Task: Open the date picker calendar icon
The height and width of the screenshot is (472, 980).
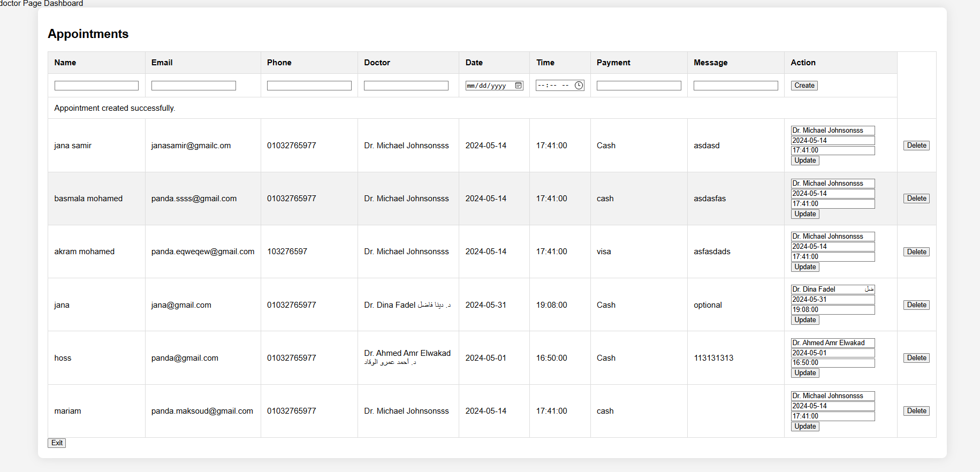Action: (518, 86)
